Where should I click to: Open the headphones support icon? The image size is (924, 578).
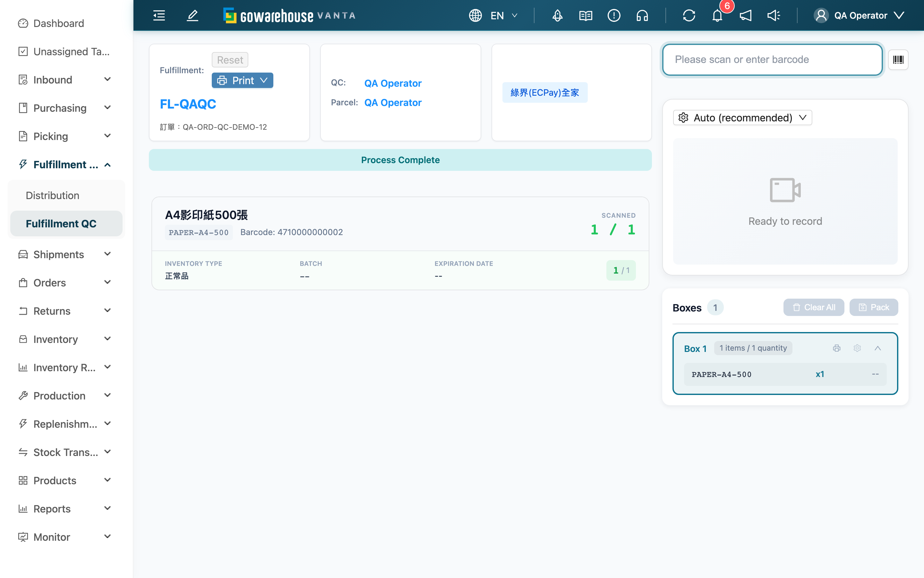[x=642, y=16]
